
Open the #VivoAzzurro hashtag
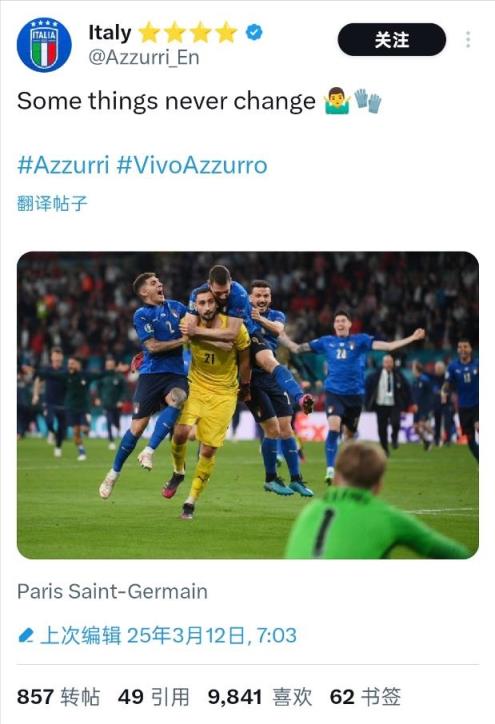[x=192, y=165]
